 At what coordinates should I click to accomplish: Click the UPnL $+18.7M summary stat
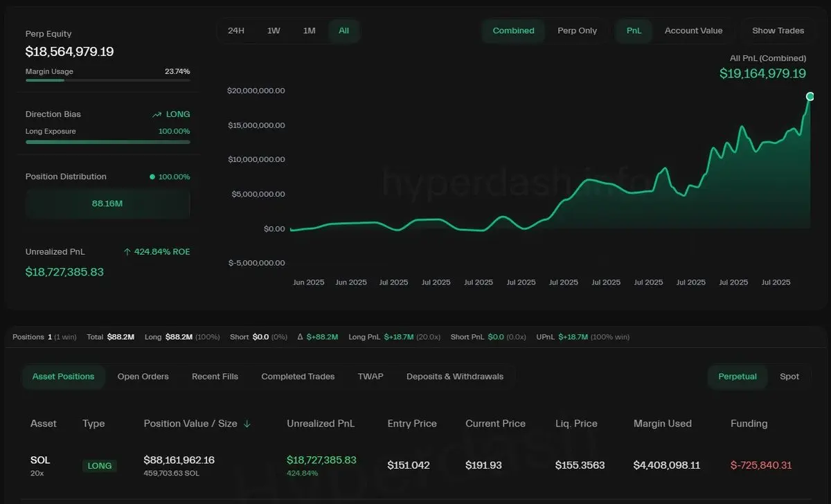click(582, 337)
